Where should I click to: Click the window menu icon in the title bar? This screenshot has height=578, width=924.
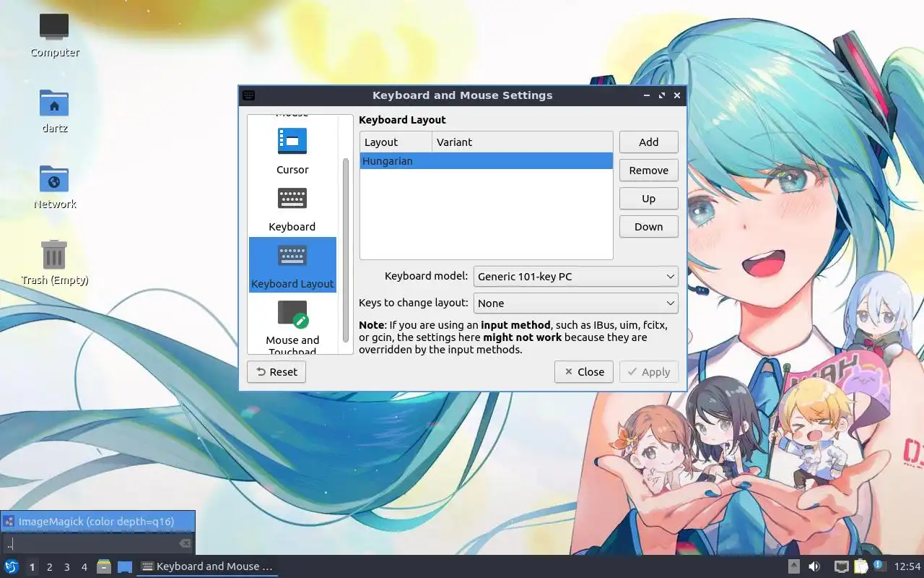point(249,95)
